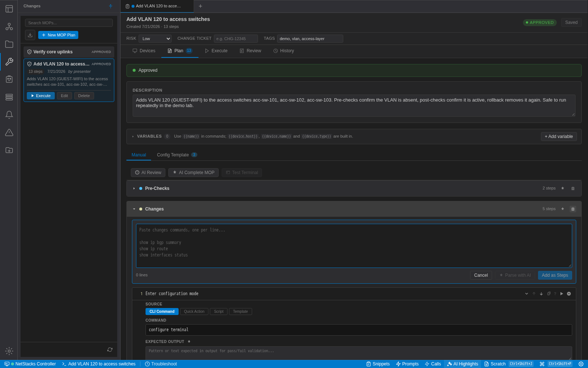Open the warning triangle alerts icon
The width and height of the screenshot is (588, 368).
(x=9, y=132)
